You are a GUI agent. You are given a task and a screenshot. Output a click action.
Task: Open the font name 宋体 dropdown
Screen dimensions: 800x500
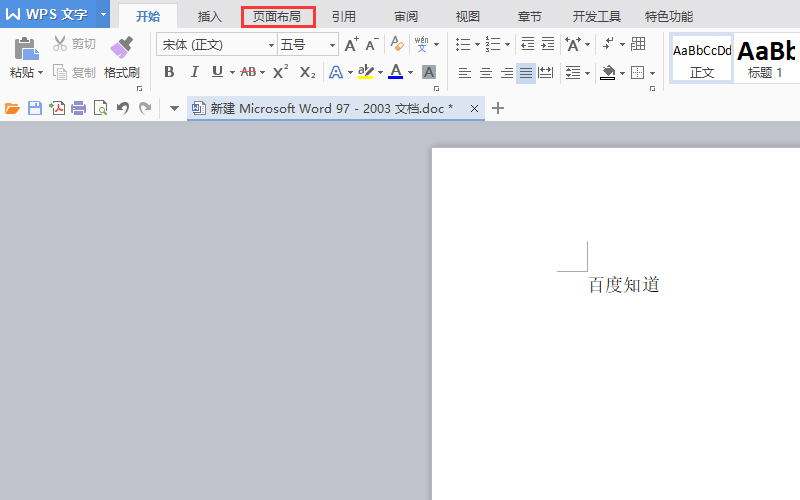click(271, 45)
